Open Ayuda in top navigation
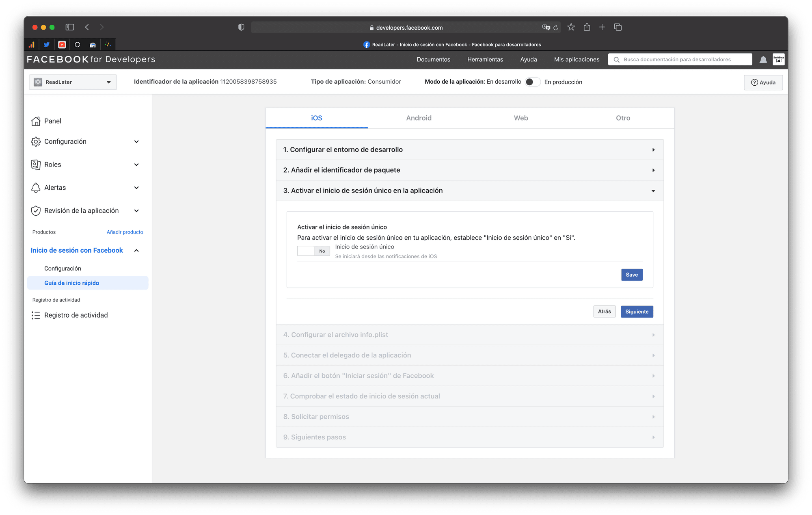This screenshot has width=812, height=515. tap(528, 59)
